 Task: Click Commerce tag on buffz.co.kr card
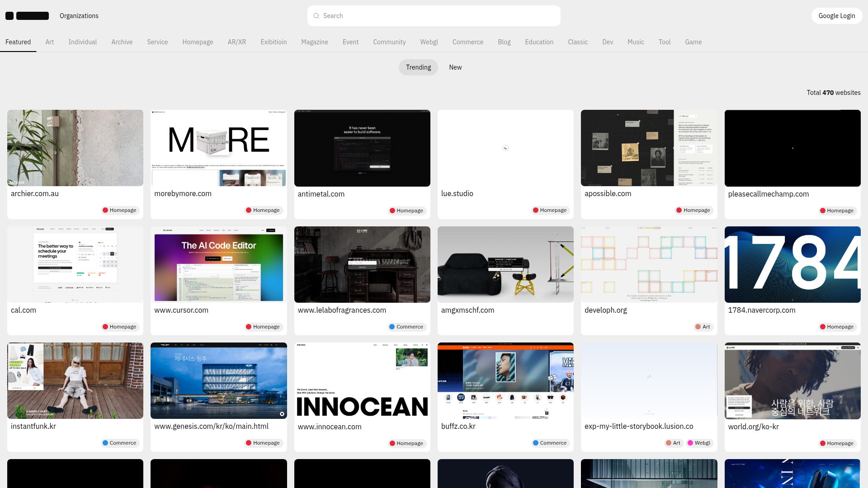[x=550, y=443]
